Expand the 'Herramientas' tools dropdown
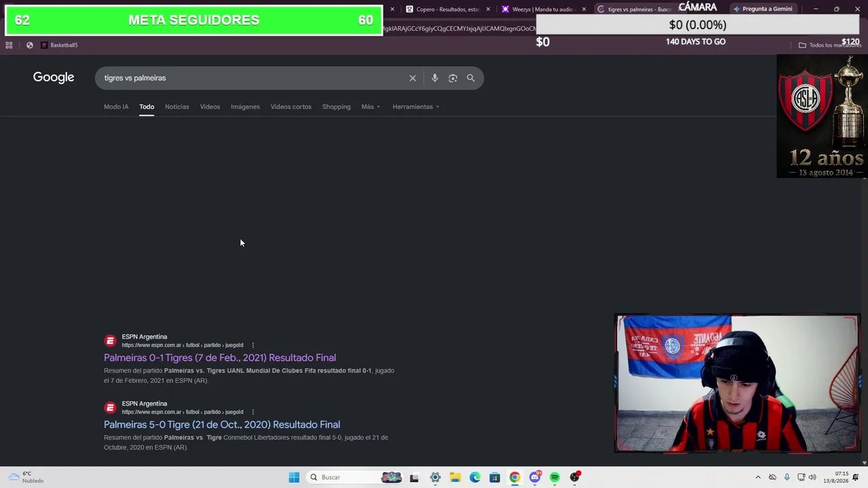This screenshot has height=488, width=868. click(x=416, y=107)
